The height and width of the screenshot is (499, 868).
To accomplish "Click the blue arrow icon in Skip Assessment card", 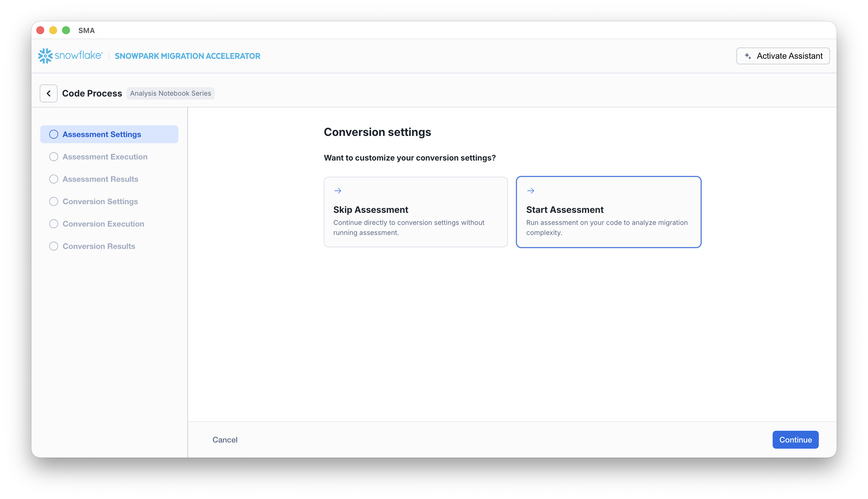I will coord(338,190).
